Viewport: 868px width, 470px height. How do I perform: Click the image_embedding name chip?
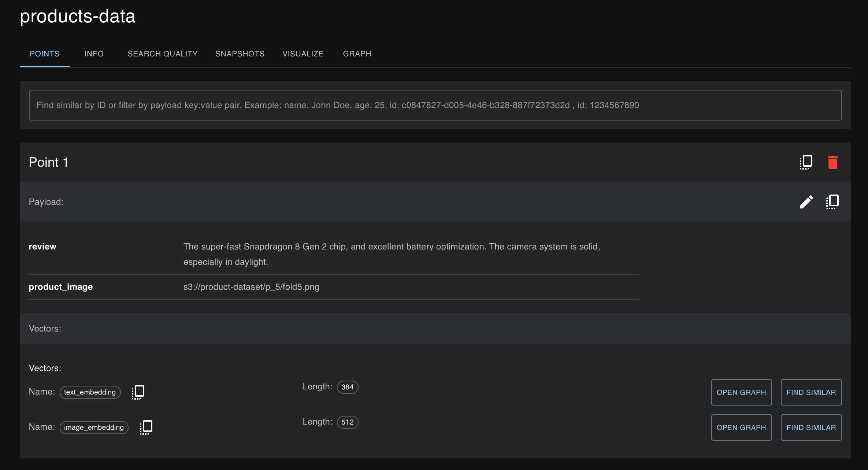coord(94,428)
